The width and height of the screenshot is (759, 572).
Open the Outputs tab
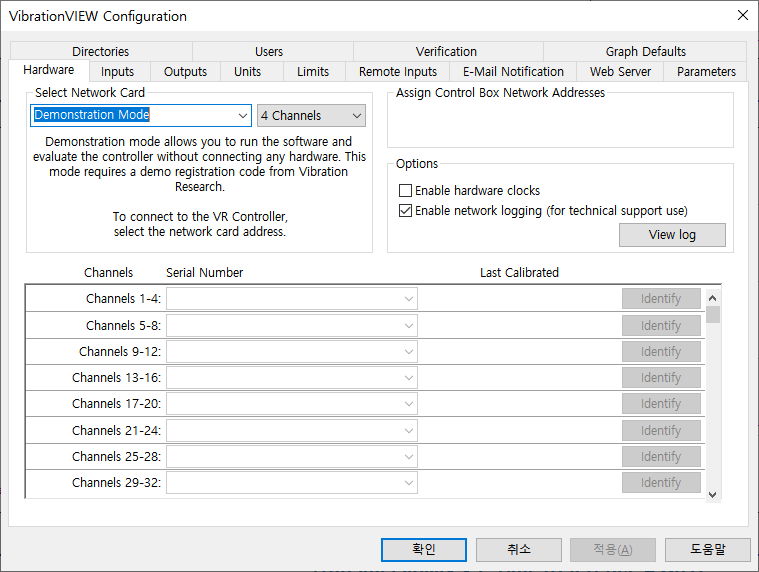click(185, 72)
